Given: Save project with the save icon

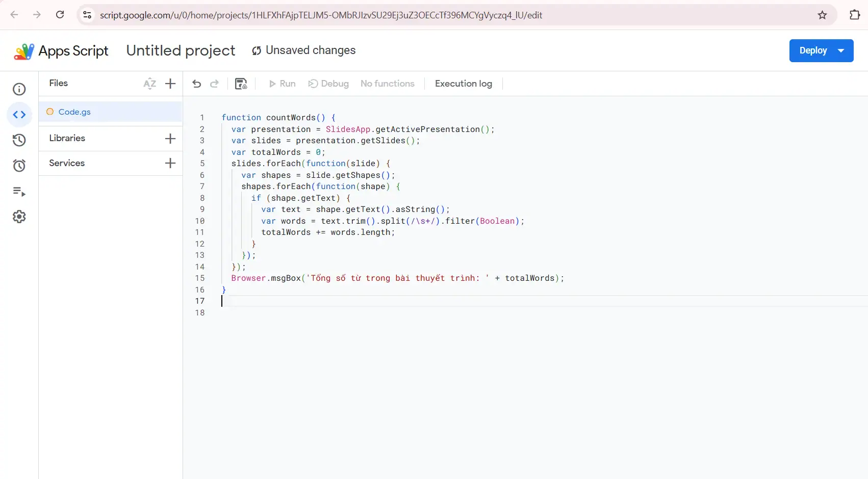Looking at the screenshot, I should point(241,84).
